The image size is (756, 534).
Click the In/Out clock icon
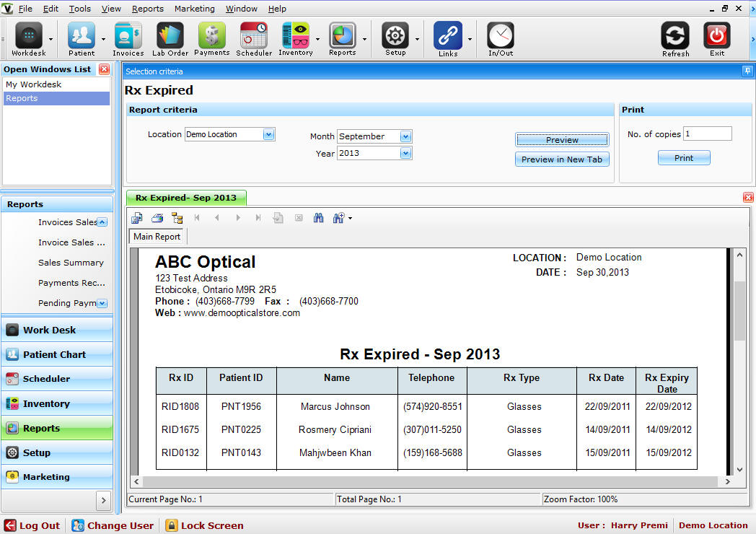[501, 38]
